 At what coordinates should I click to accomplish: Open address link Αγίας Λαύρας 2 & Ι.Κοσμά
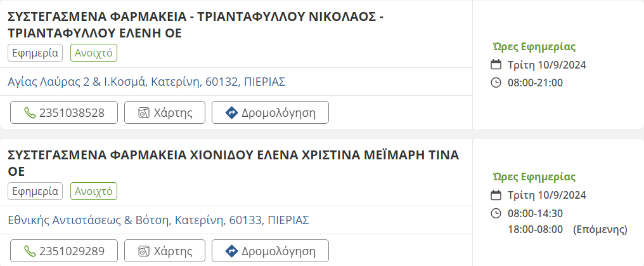coord(146,82)
